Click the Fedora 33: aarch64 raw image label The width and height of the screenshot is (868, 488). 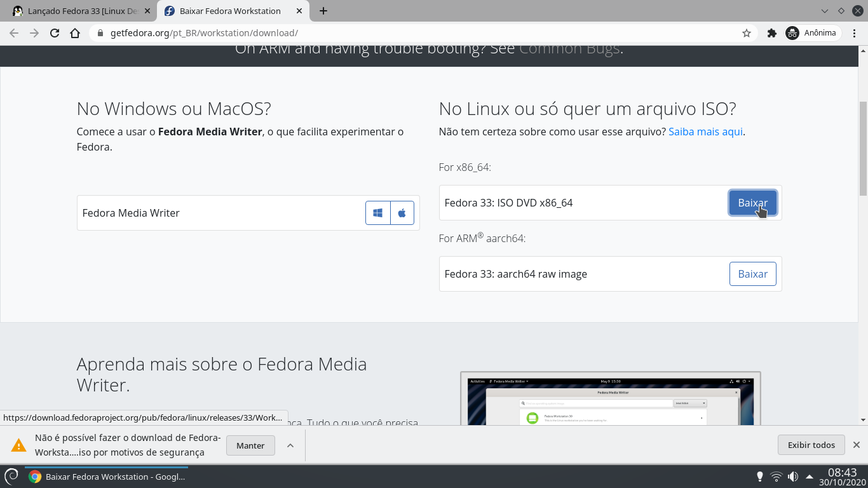[515, 274]
